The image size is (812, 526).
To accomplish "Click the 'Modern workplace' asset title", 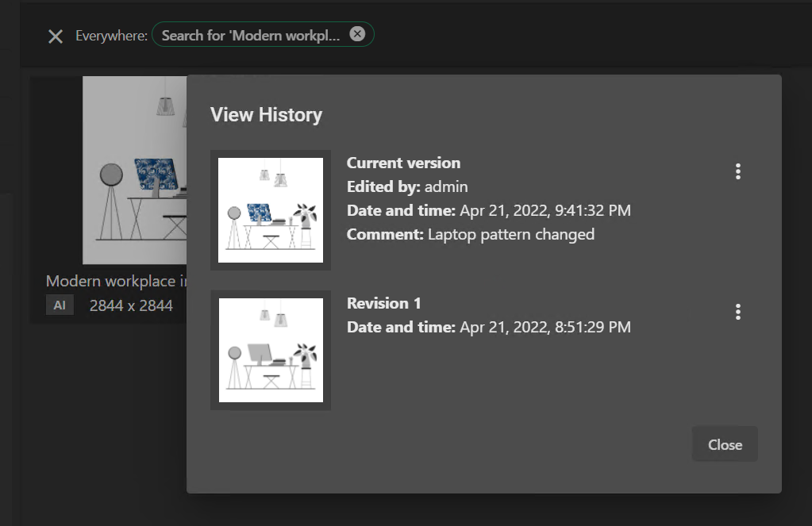I will (116, 281).
